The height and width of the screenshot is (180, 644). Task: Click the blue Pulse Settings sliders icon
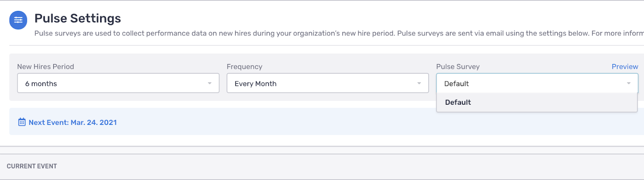pyautogui.click(x=18, y=20)
